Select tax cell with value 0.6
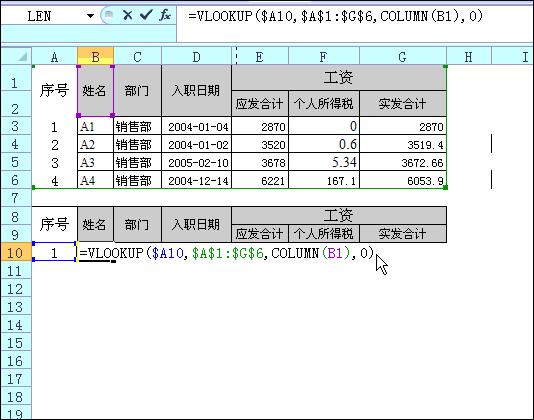Viewport: 534px width, 420px height. tap(324, 144)
